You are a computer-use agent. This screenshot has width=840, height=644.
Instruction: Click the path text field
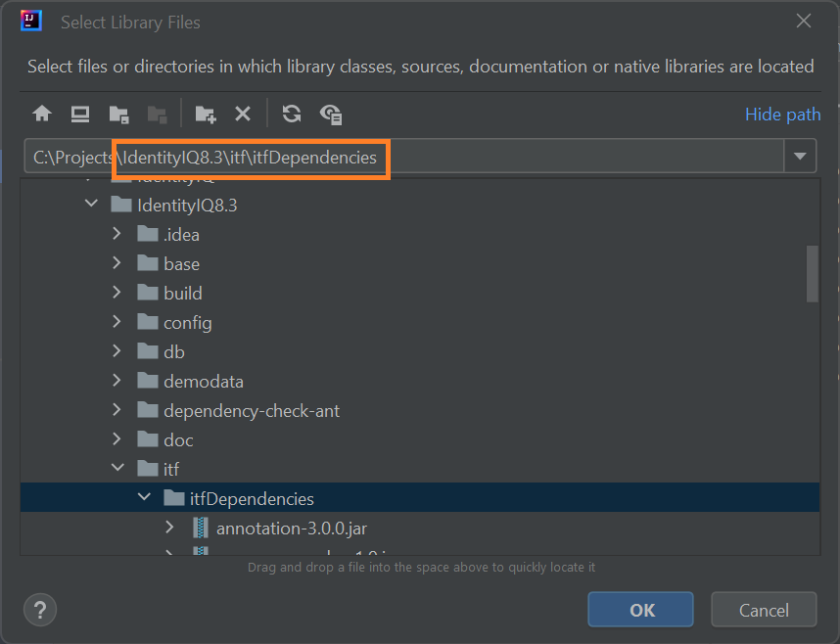[404, 156]
